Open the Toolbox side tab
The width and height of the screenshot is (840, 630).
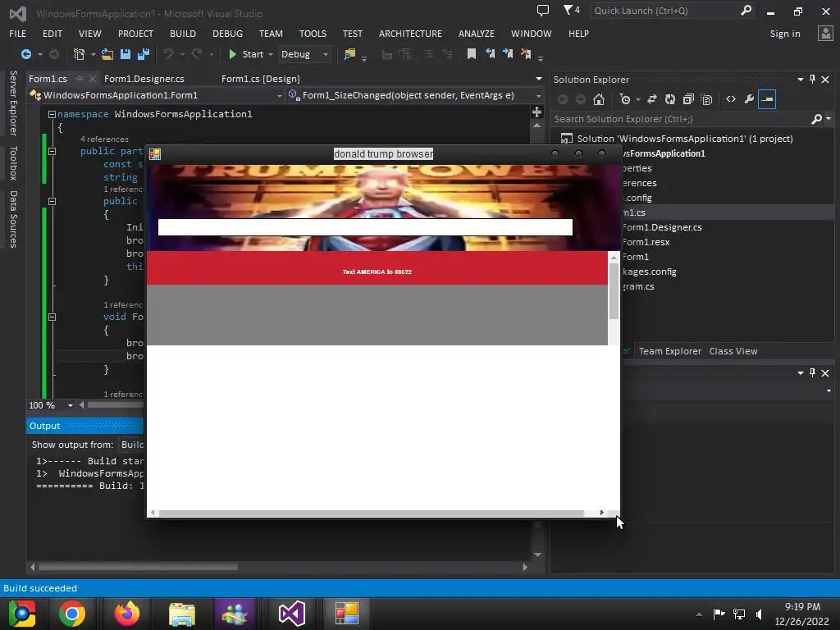point(13,163)
